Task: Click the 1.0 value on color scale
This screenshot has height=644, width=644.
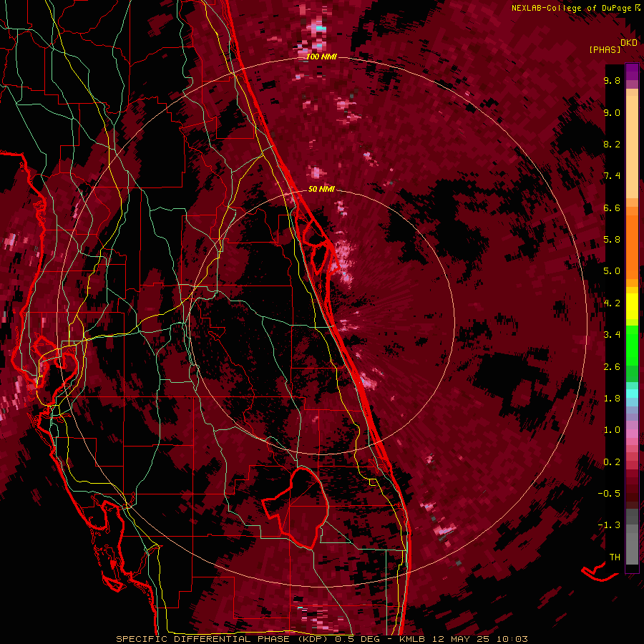Action: [612, 431]
